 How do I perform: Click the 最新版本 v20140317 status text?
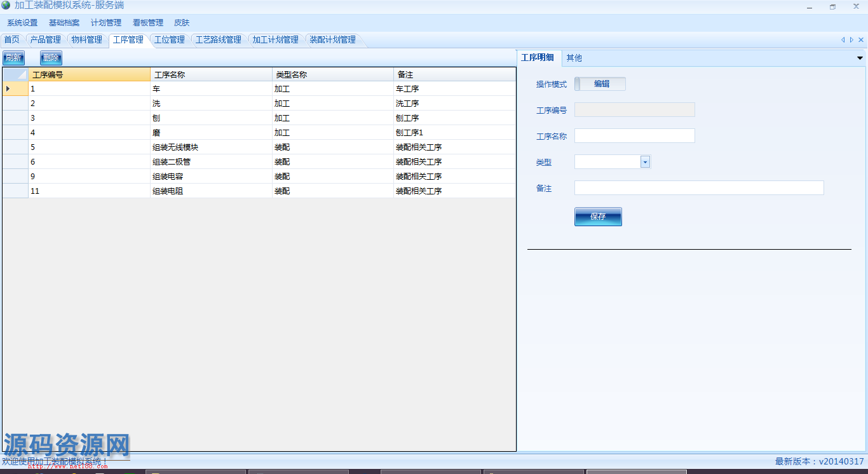pyautogui.click(x=819, y=462)
